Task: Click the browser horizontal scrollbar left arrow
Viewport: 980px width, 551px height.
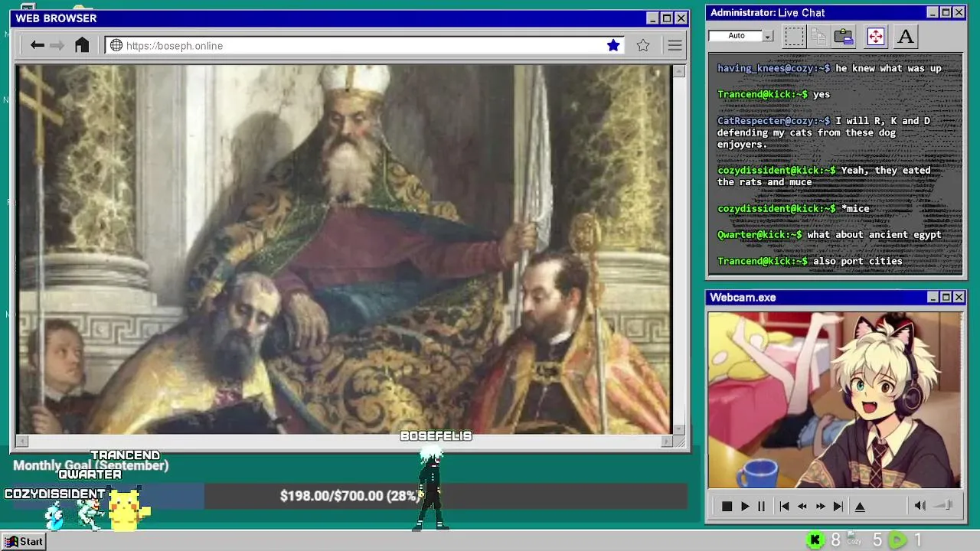Action: [22, 441]
